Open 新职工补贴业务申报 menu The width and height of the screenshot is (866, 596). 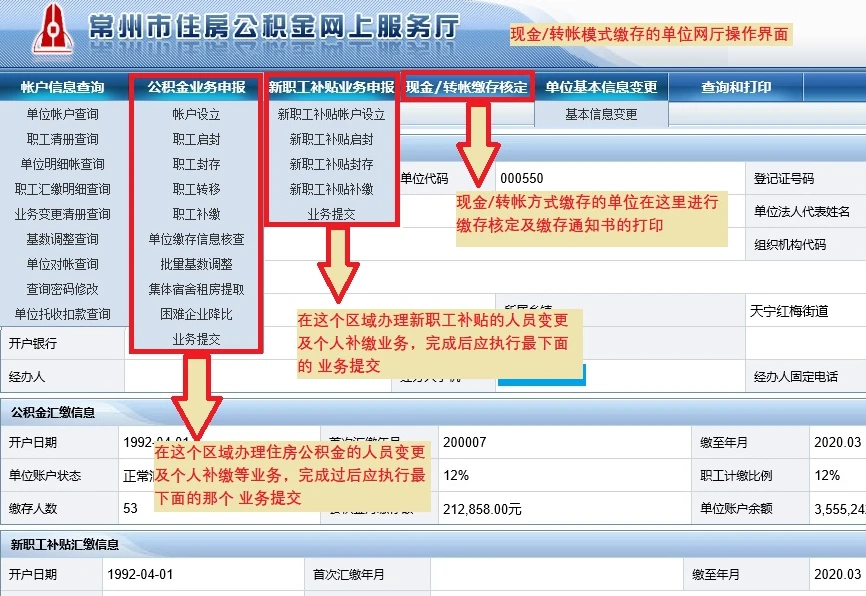[x=331, y=87]
